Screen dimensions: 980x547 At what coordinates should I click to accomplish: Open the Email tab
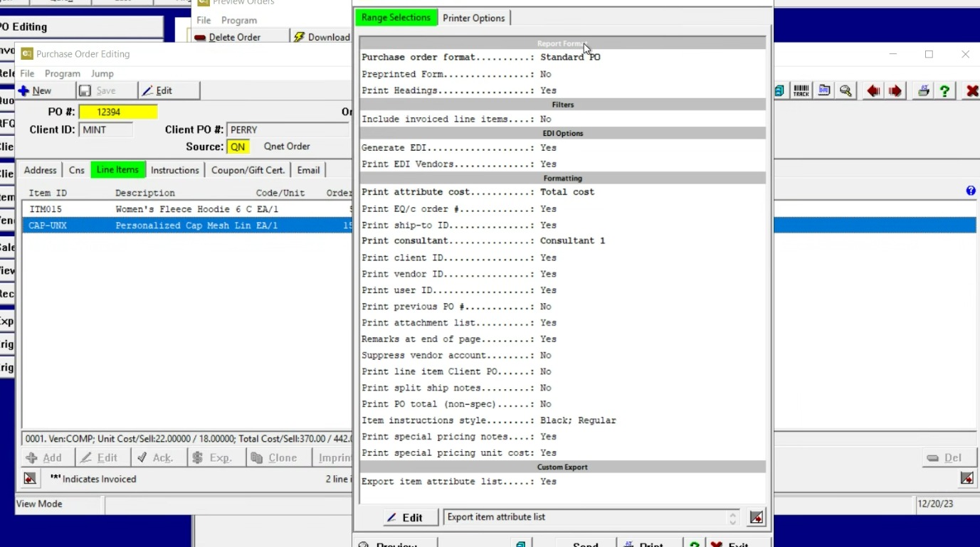click(309, 170)
